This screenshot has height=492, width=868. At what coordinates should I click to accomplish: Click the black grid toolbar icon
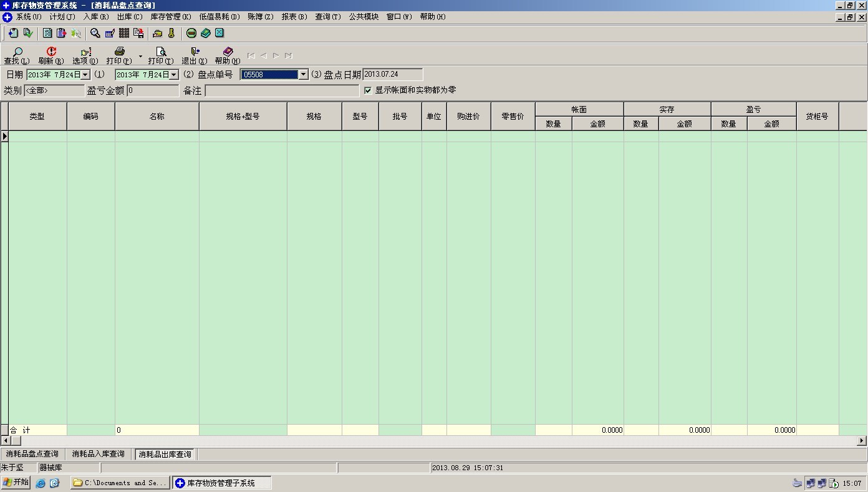[123, 33]
